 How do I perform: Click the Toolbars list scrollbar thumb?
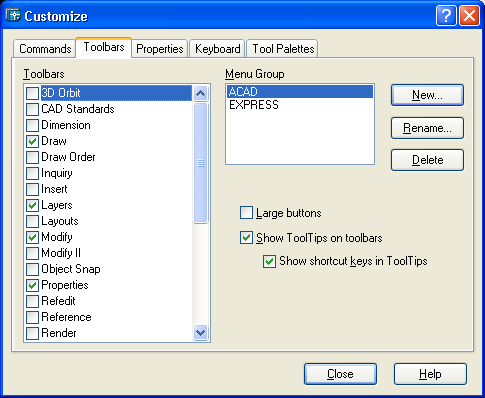(200, 163)
